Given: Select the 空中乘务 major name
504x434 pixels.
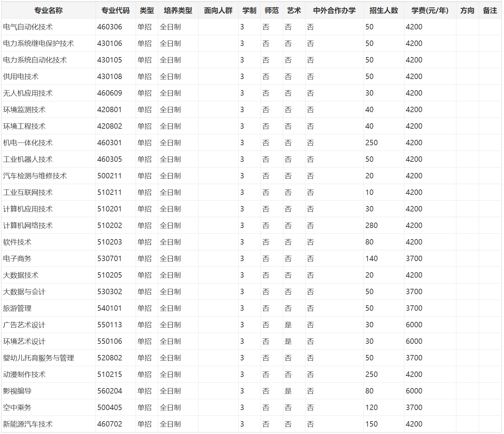Looking at the screenshot, I should tap(17, 407).
